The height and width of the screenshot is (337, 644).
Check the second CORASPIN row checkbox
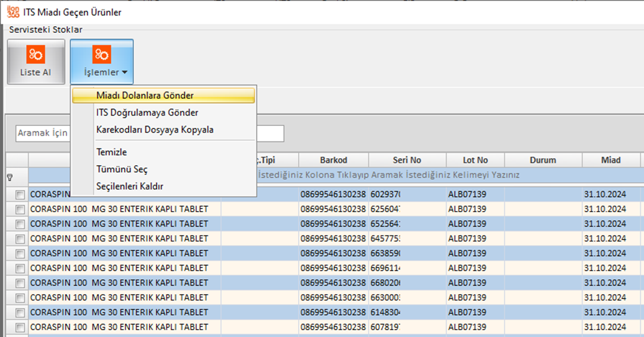[x=20, y=209]
